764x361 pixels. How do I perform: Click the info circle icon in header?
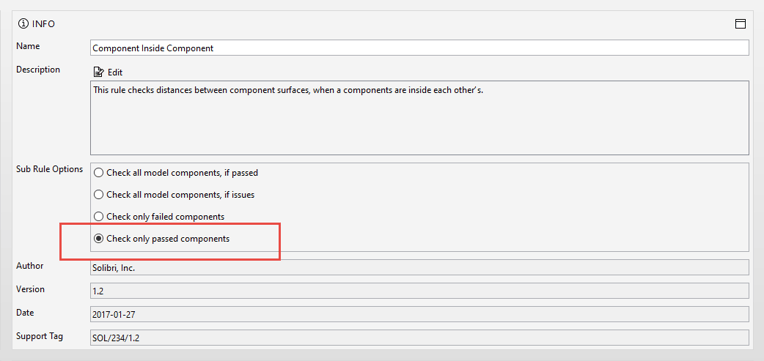click(x=22, y=23)
